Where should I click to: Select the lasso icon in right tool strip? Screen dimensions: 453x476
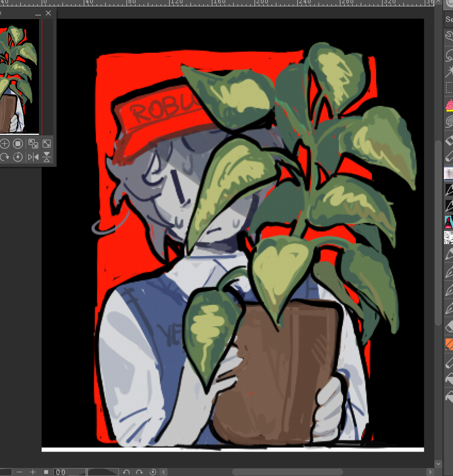click(x=449, y=56)
